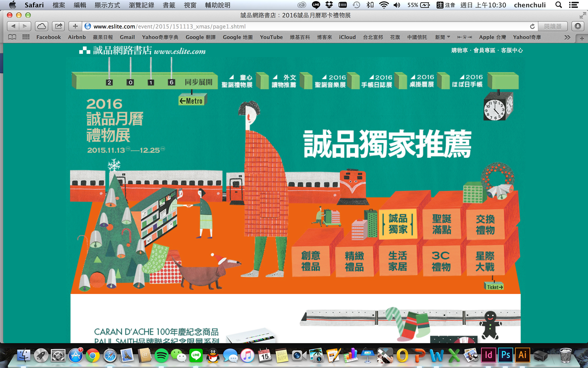Open the iCloud bookmark
Screen dimensions: 588x368
click(347, 37)
